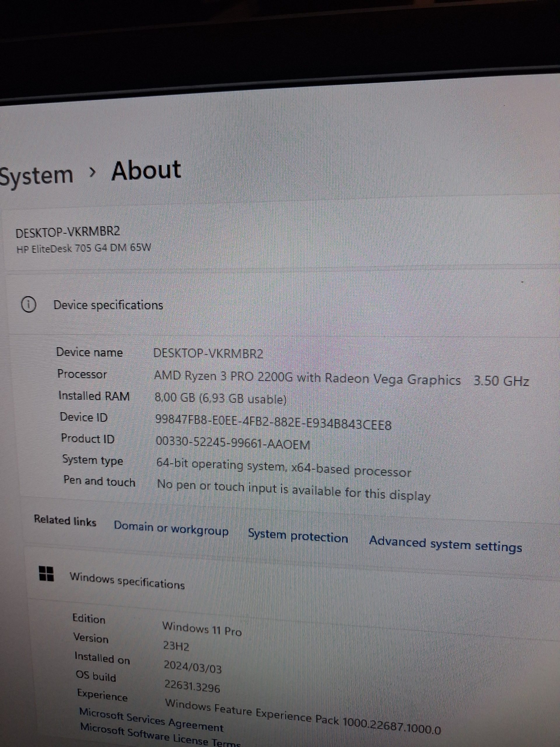Select the Device name value DESKTOP-VKRMBR2
Screen dimensions: 560x747
[x=208, y=354]
